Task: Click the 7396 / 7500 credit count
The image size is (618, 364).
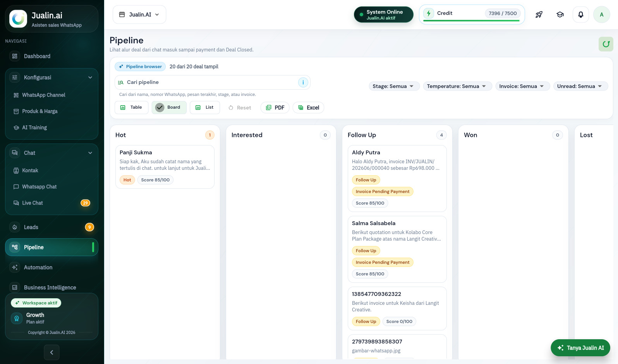Action: [x=503, y=13]
